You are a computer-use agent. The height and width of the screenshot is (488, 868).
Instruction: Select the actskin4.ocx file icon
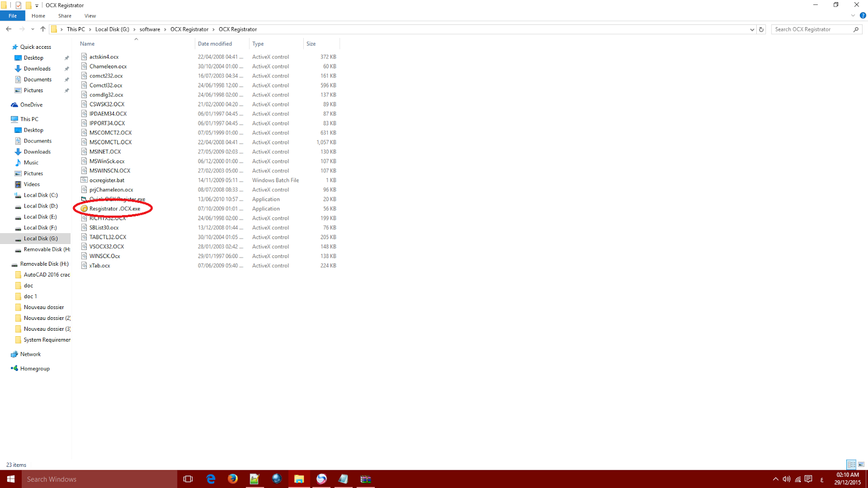[84, 56]
